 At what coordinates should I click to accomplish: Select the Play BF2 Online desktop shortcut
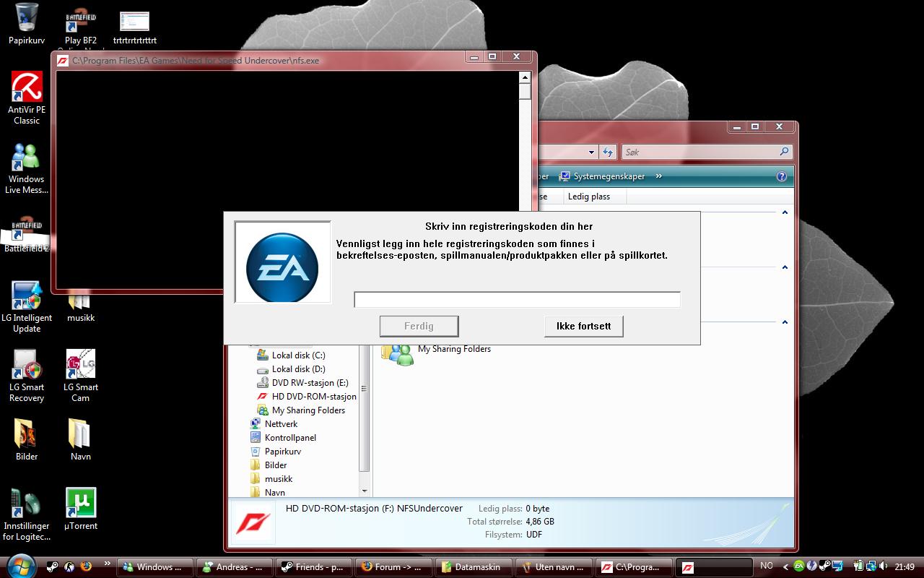point(81,29)
